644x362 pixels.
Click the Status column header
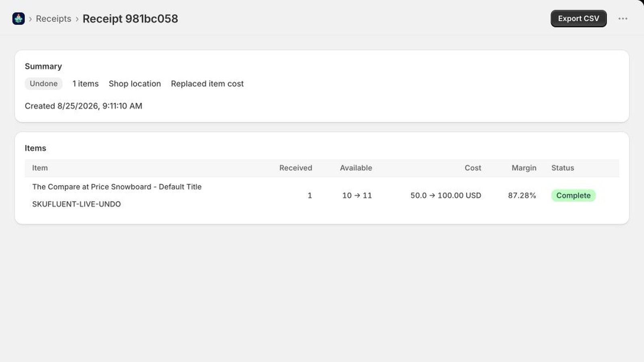[562, 168]
